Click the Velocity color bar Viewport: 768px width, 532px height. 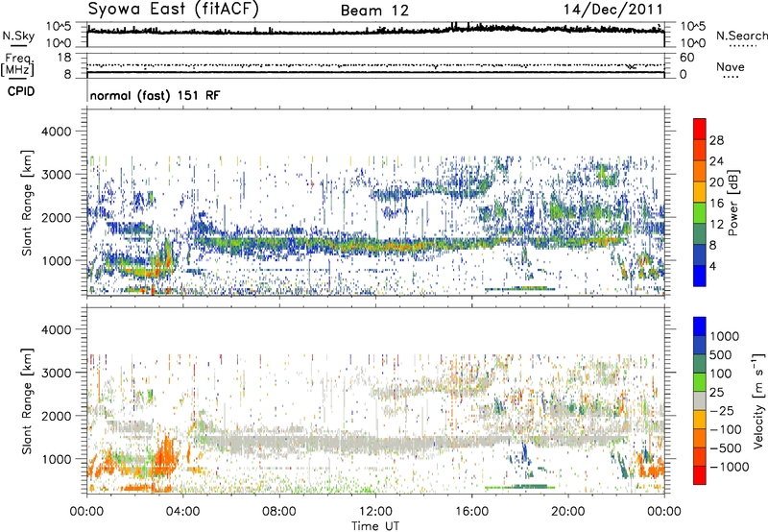(700, 400)
